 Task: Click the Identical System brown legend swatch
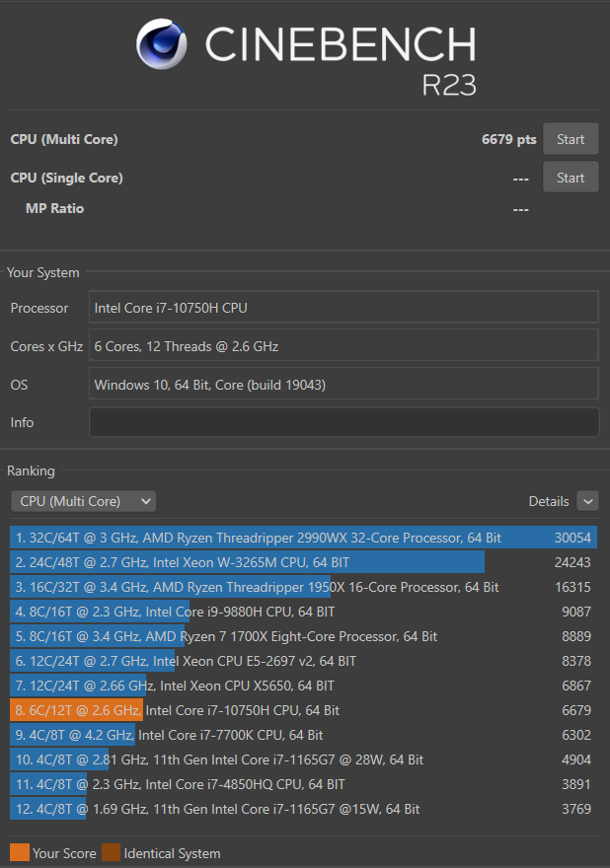pos(111,852)
